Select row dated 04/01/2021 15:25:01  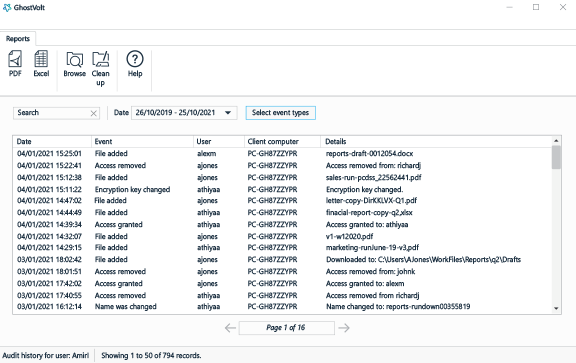coord(282,154)
